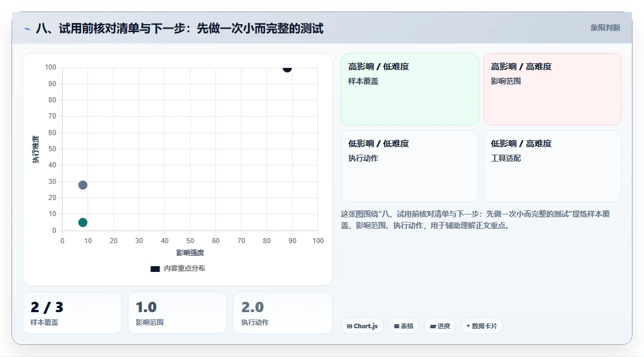This screenshot has height=357, width=644.
Task: Click the icon inside the Chart.js chip
Action: [350, 326]
